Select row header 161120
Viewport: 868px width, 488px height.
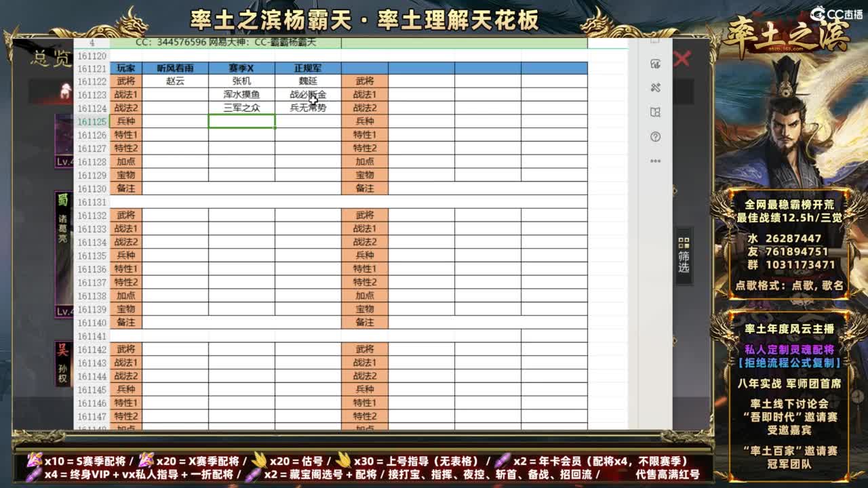(x=92, y=56)
